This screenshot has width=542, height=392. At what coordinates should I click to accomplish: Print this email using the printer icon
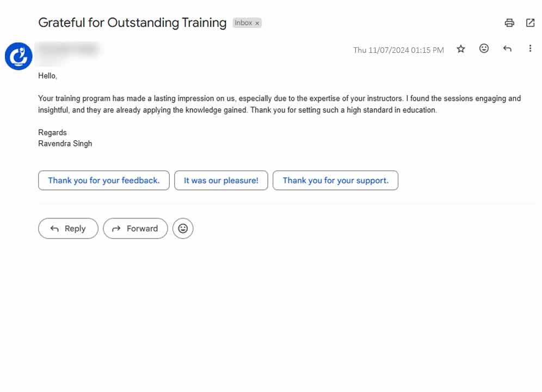pyautogui.click(x=509, y=23)
